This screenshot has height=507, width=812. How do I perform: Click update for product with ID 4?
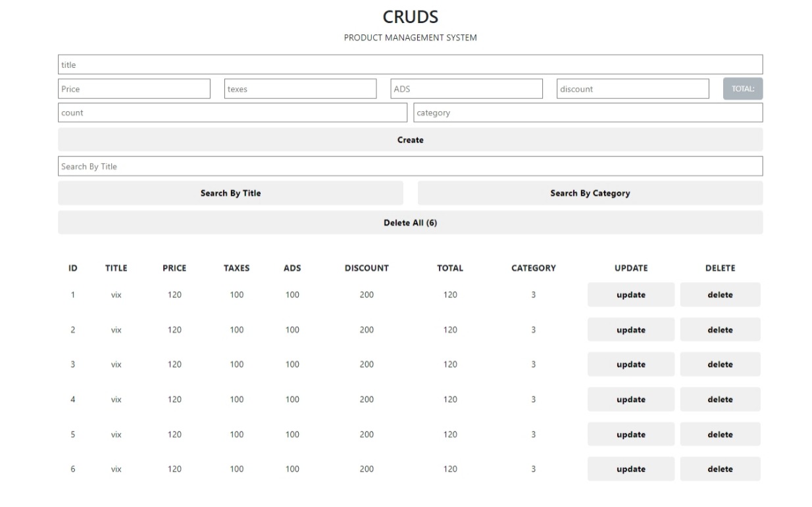[630, 399]
